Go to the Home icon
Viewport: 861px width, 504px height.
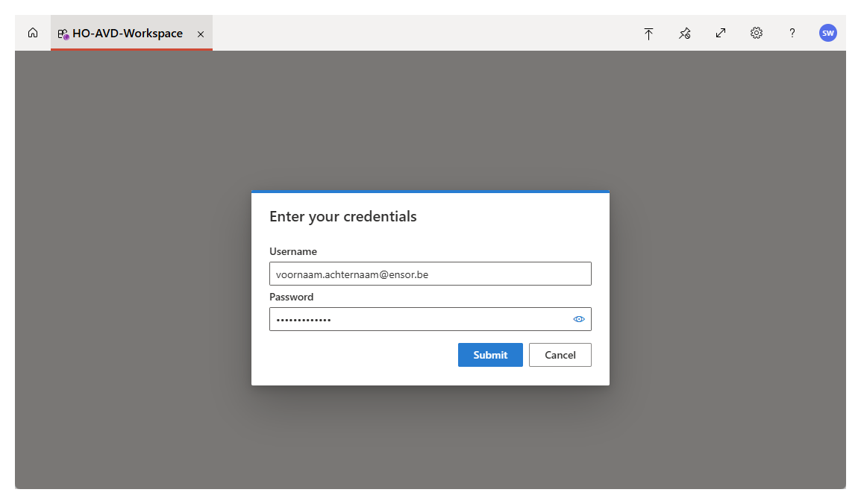tap(33, 33)
